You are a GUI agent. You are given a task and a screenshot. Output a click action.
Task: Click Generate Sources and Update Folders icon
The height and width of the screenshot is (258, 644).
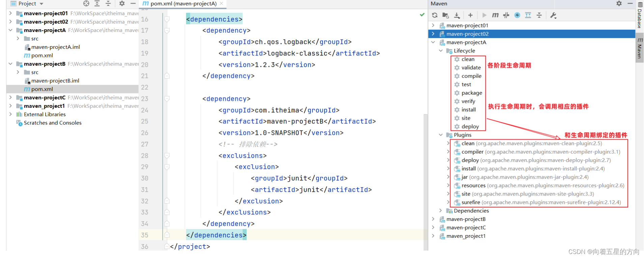point(446,15)
